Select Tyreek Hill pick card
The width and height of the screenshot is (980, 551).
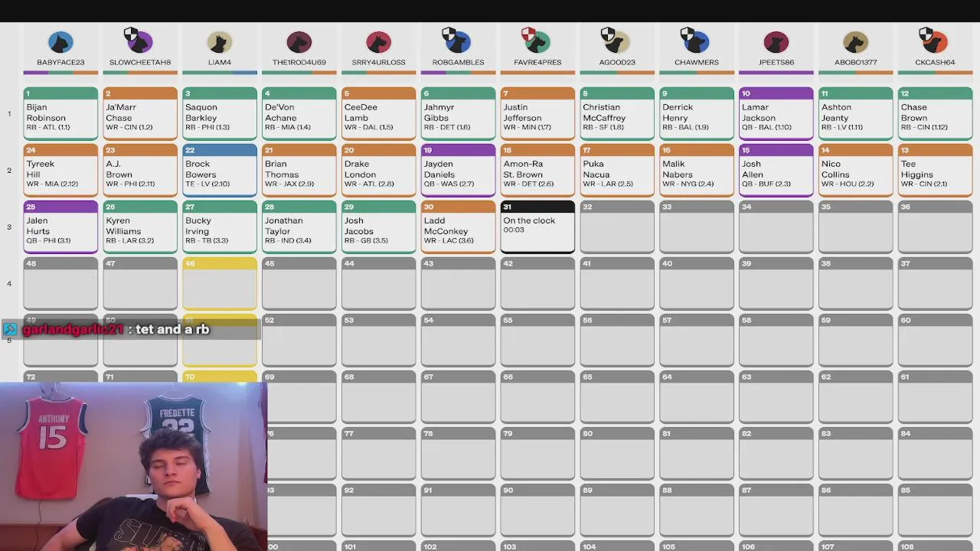pos(60,170)
